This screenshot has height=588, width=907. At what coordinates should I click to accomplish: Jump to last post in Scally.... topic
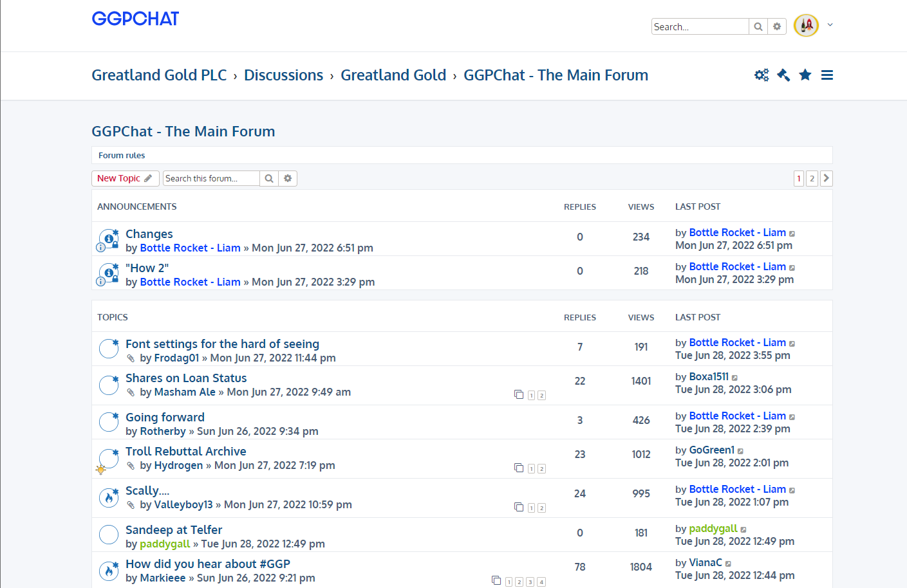(792, 490)
